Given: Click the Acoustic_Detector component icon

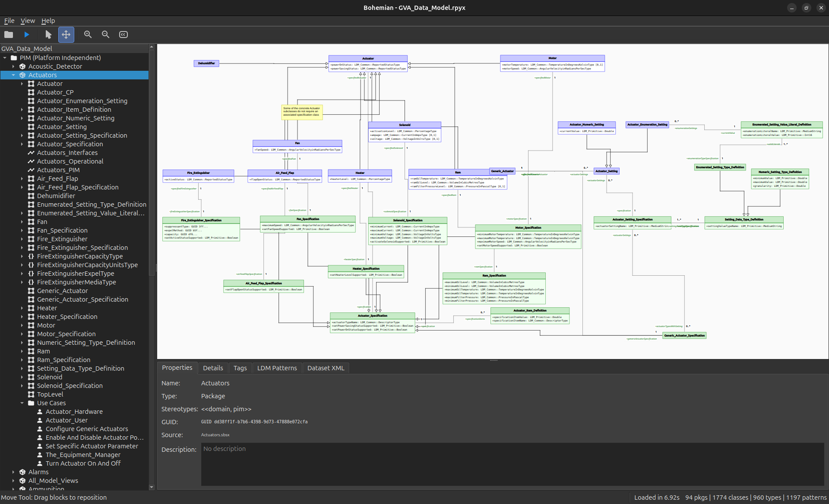Looking at the screenshot, I should point(22,66).
